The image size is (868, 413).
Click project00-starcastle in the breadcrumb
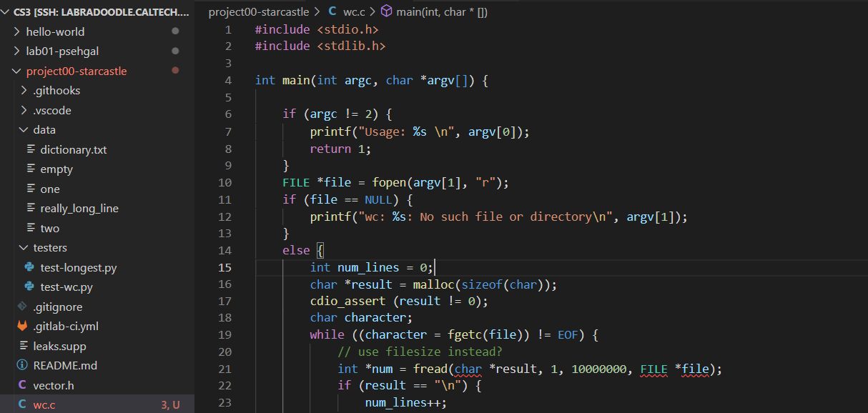pos(258,11)
